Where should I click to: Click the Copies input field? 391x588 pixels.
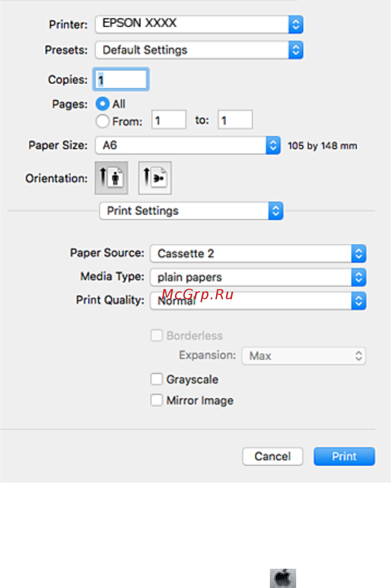click(121, 79)
